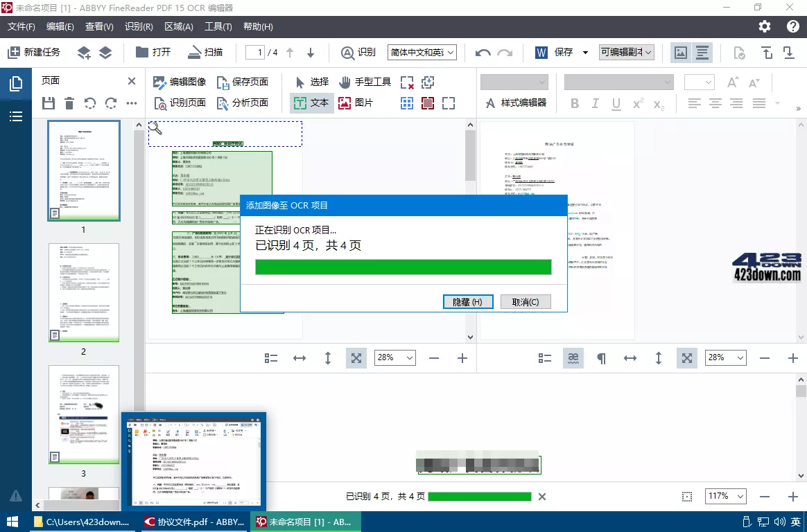The height and width of the screenshot is (532, 807).
Task: Click the 扫描 scan button
Action: 205,52
